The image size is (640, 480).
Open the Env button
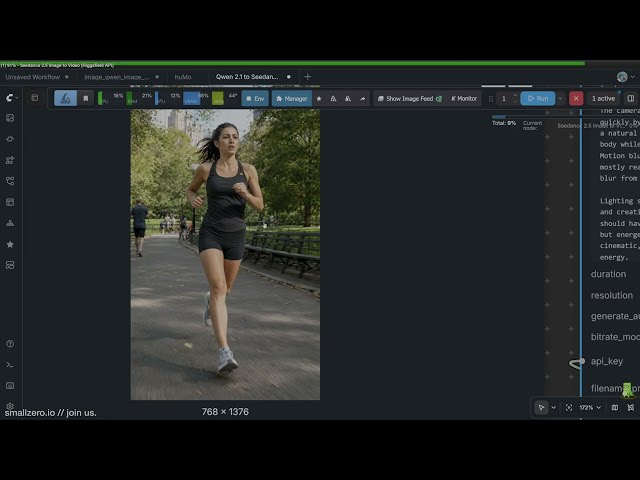pos(255,98)
